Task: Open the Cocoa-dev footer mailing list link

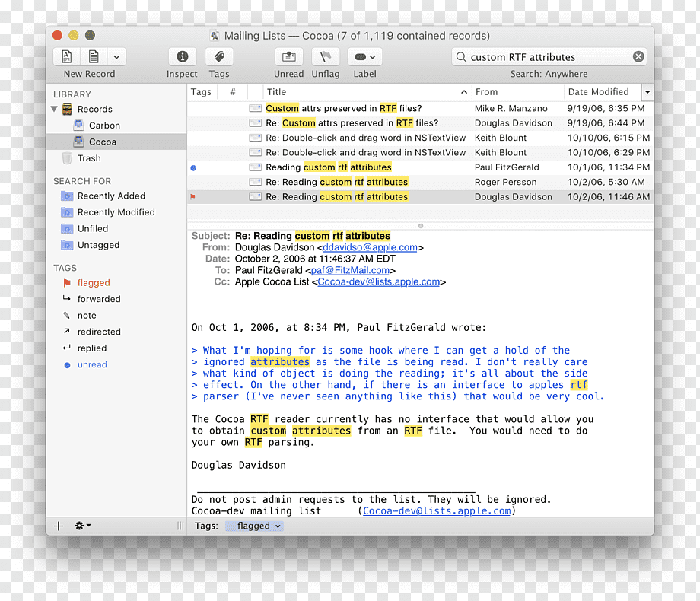Action: tap(437, 510)
